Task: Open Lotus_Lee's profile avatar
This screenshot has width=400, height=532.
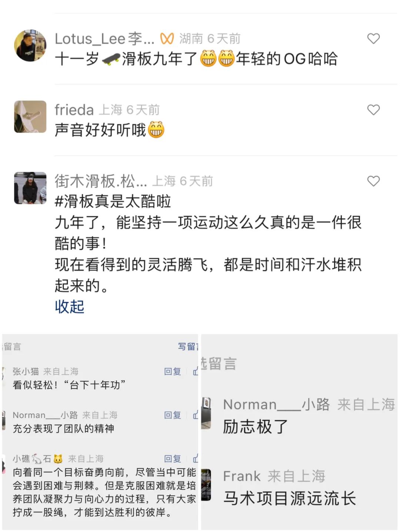Action: coord(30,46)
